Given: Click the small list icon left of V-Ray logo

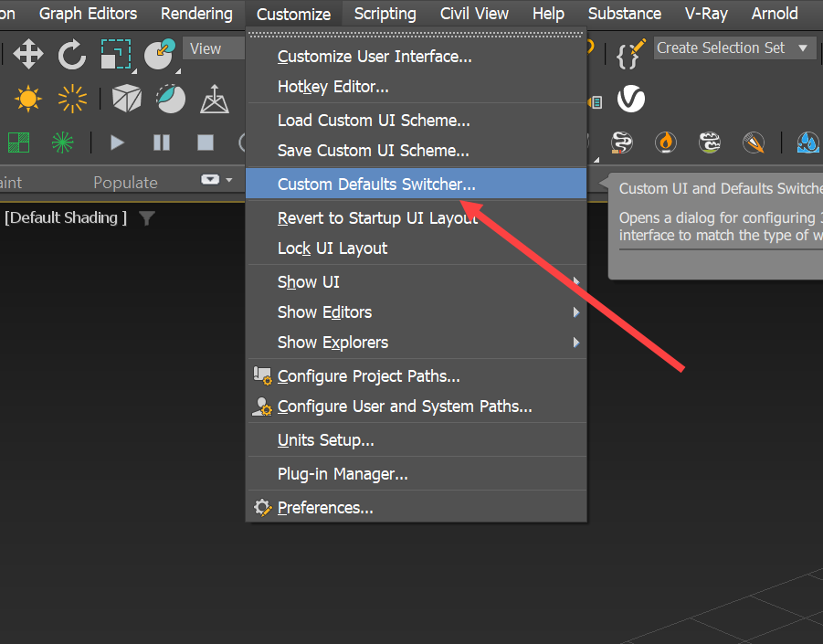Looking at the screenshot, I should coord(596,101).
